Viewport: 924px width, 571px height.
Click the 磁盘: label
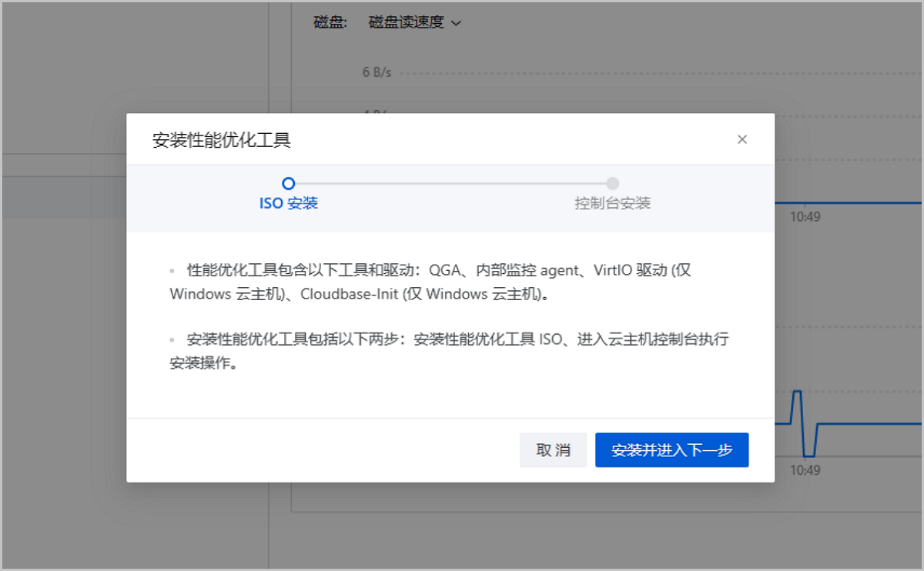331,22
